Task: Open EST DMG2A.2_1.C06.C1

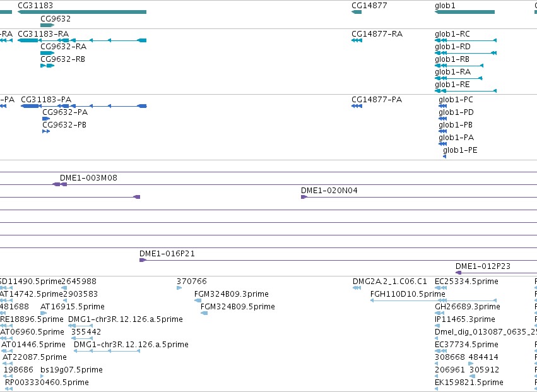Action: [x=390, y=282]
